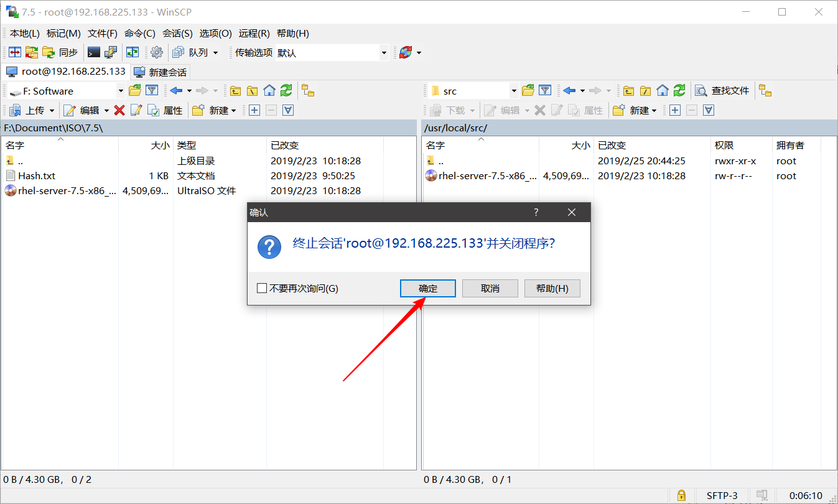Select the root@192.168.225.133 session tab
The height and width of the screenshot is (504, 838).
point(65,71)
